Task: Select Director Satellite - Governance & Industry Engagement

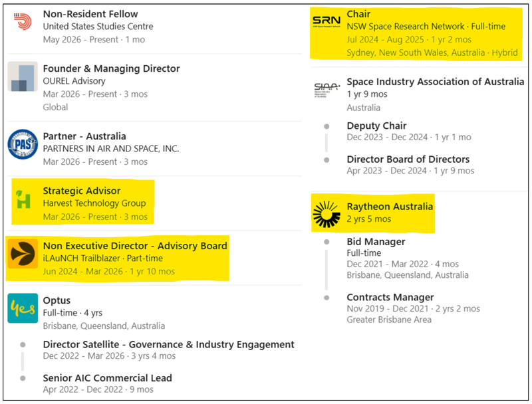Action: click(x=169, y=345)
